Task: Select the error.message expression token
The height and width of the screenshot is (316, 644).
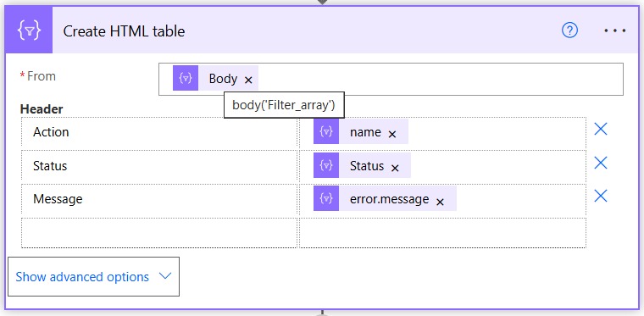Action: pyautogui.click(x=385, y=198)
